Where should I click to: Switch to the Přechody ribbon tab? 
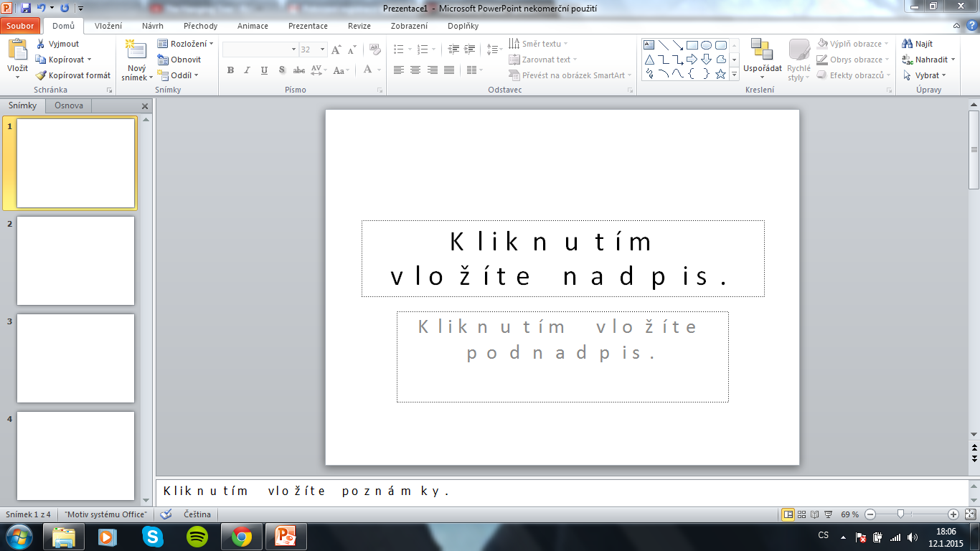(200, 26)
